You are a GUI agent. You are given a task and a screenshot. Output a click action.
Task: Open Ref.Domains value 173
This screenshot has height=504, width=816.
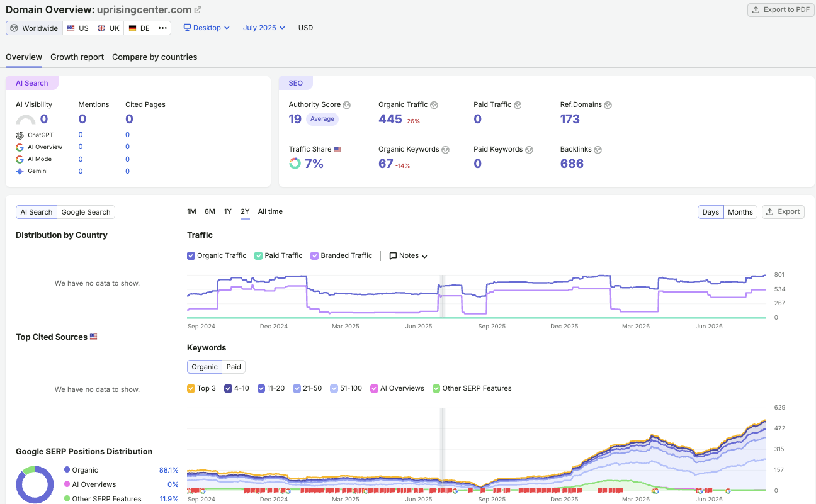click(570, 119)
